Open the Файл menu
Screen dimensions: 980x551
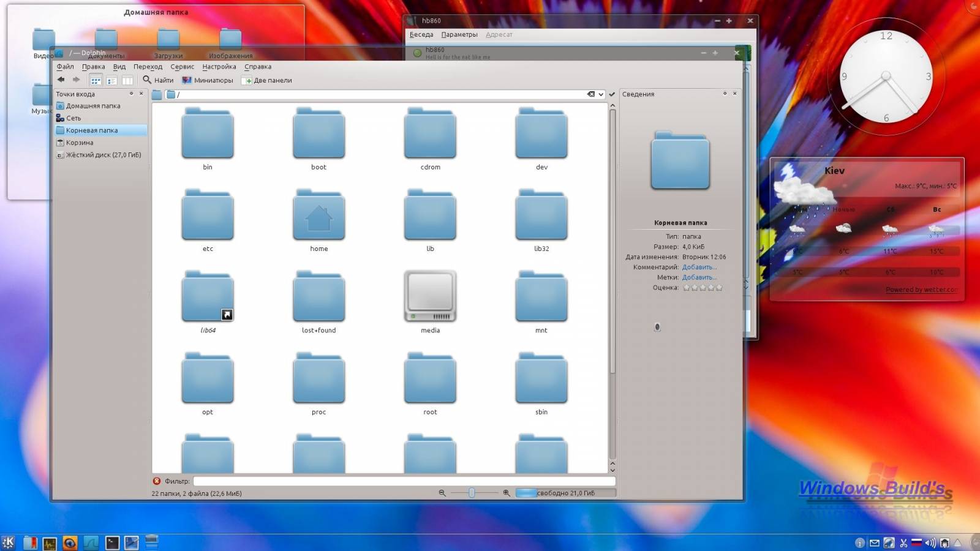pos(65,67)
